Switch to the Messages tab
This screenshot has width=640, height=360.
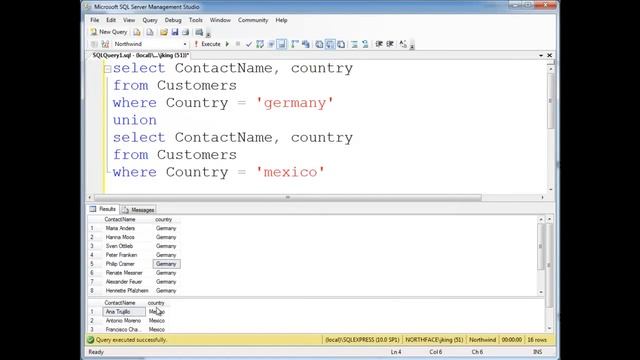pos(138,210)
